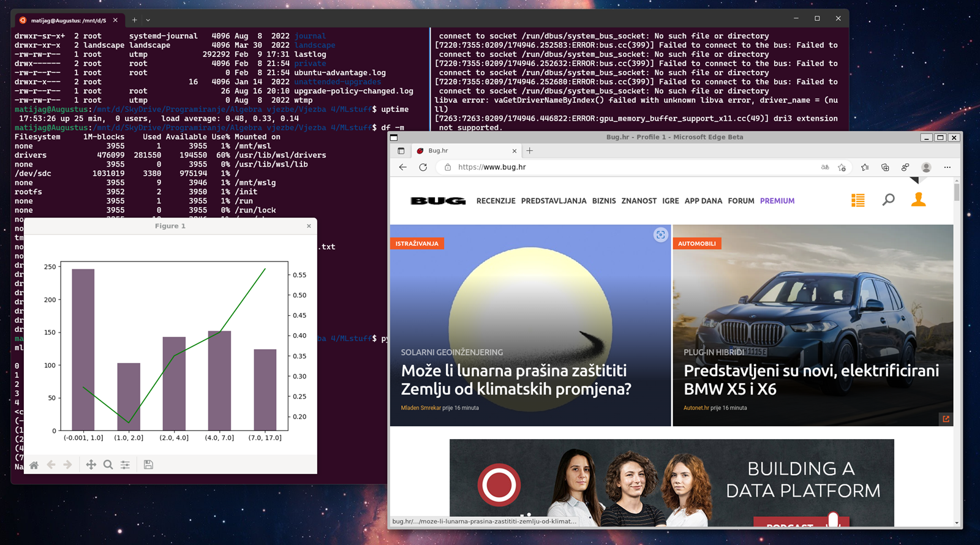Image resolution: width=980 pixels, height=545 pixels.
Task: Open the RECENZIJE menu item
Action: [x=496, y=201]
